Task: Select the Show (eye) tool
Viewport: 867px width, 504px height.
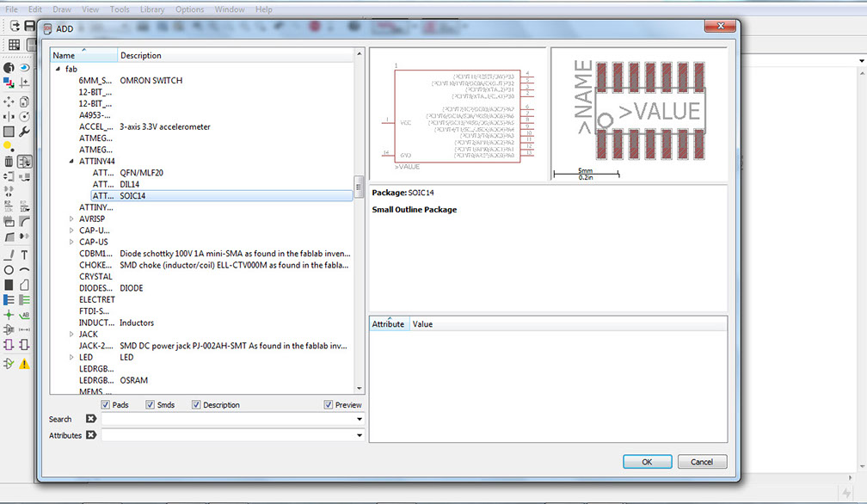Action: coord(24,68)
